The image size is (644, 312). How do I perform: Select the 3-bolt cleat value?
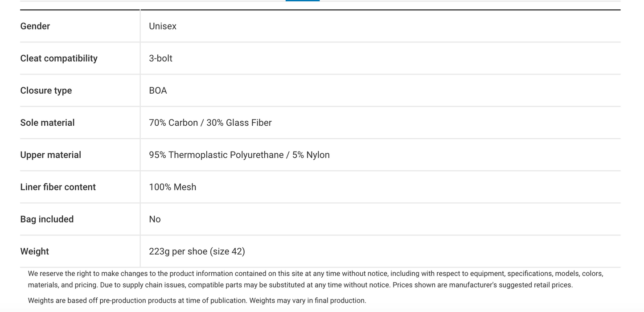point(160,58)
